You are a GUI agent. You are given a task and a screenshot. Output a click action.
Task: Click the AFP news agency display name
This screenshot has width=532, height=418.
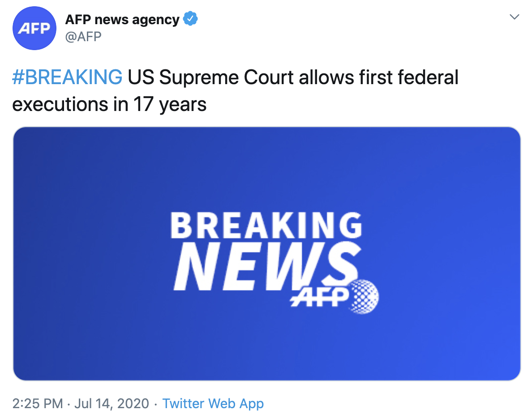(x=122, y=20)
